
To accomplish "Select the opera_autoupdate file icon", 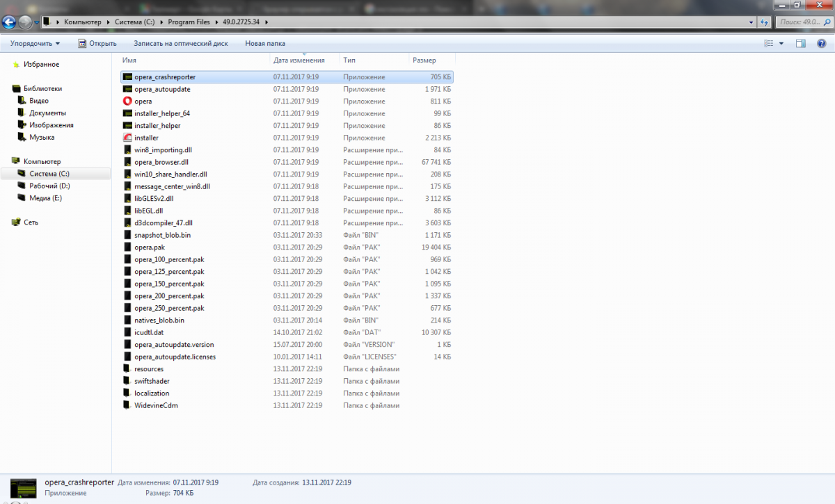I will coord(127,89).
